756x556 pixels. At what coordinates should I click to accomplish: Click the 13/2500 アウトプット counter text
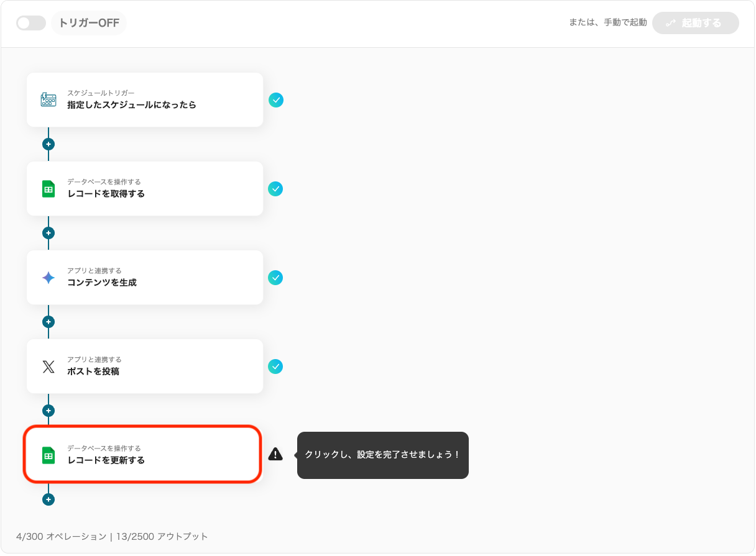pyautogui.click(x=162, y=536)
